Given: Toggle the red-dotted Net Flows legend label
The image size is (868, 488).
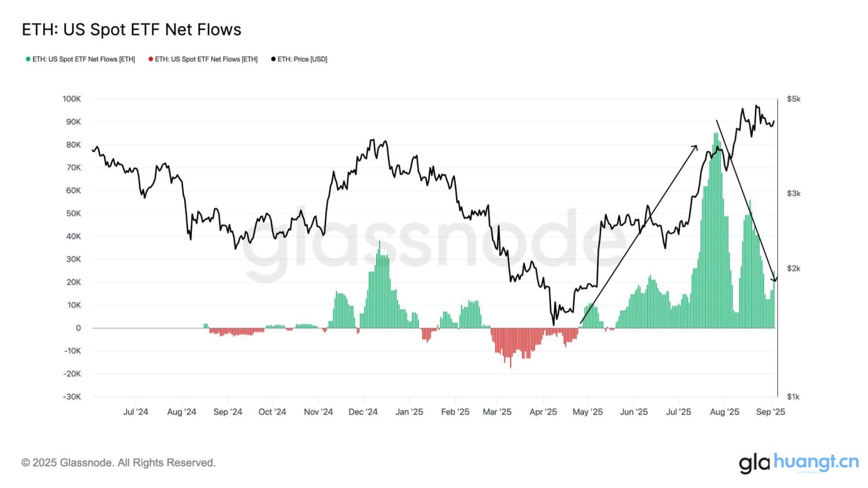Looking at the screenshot, I should tap(206, 59).
